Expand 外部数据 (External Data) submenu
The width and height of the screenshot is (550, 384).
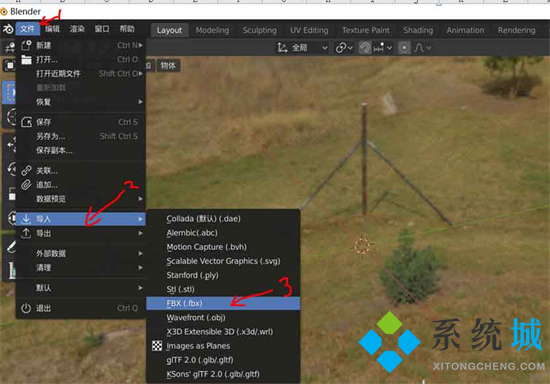pos(81,254)
